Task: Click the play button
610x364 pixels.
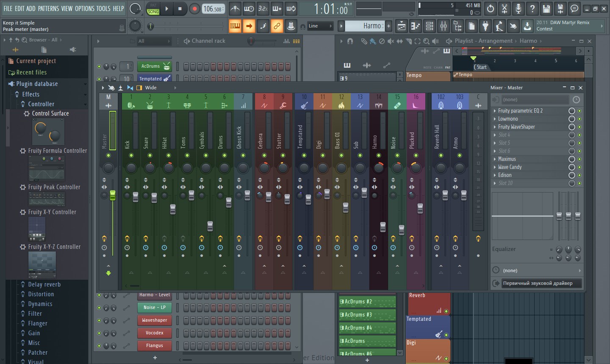Action: (x=166, y=8)
